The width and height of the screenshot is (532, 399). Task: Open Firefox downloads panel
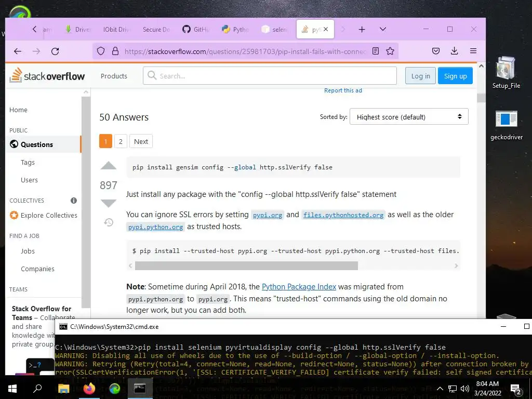pos(454,51)
